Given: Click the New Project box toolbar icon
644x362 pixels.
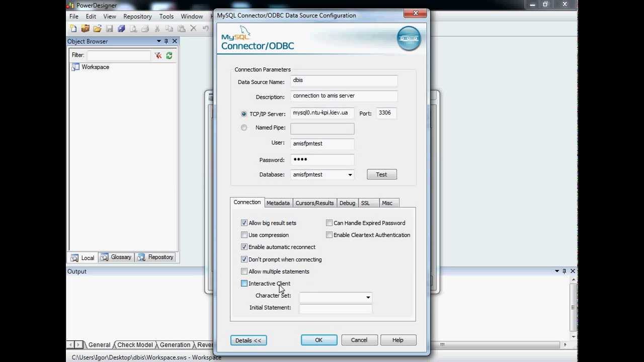Looking at the screenshot, I should [x=86, y=29].
